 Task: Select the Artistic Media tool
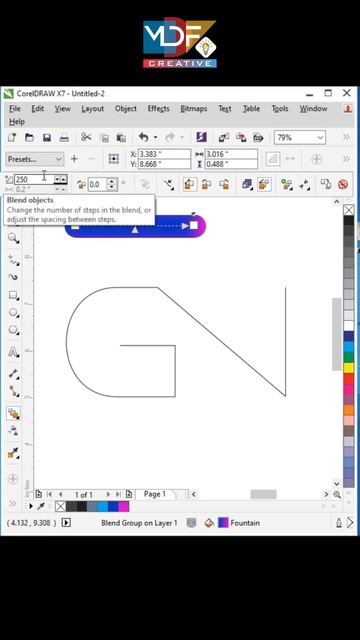click(13, 278)
